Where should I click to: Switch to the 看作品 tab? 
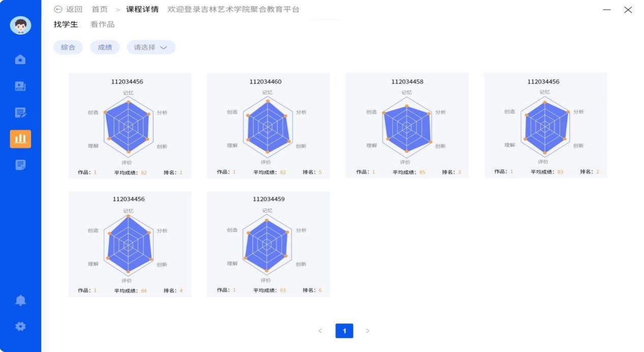(x=102, y=24)
